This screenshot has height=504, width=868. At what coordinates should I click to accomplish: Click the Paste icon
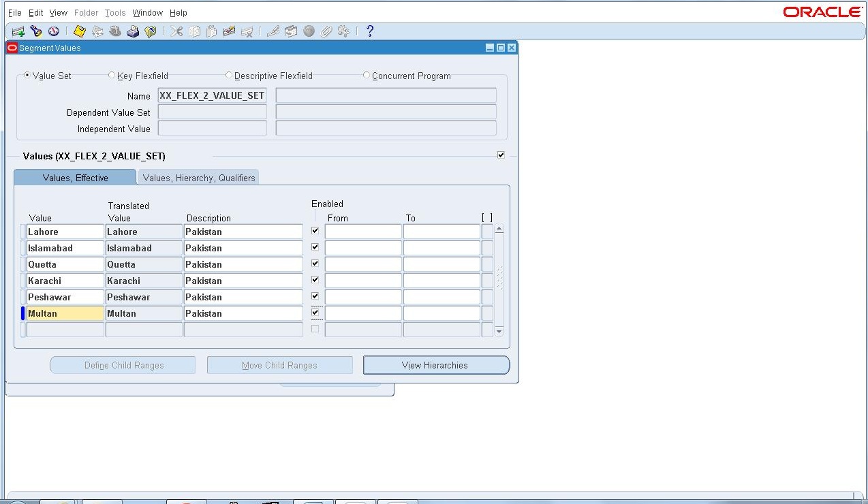tap(213, 31)
